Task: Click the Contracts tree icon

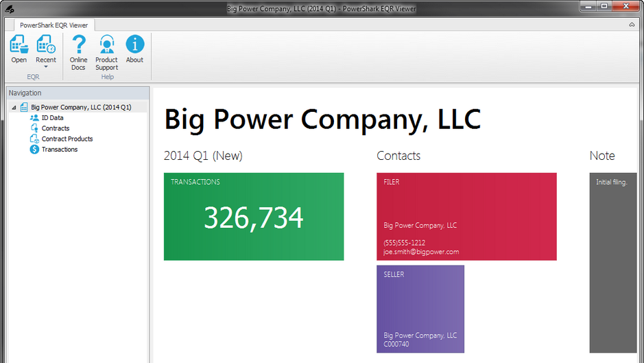Action: [34, 128]
